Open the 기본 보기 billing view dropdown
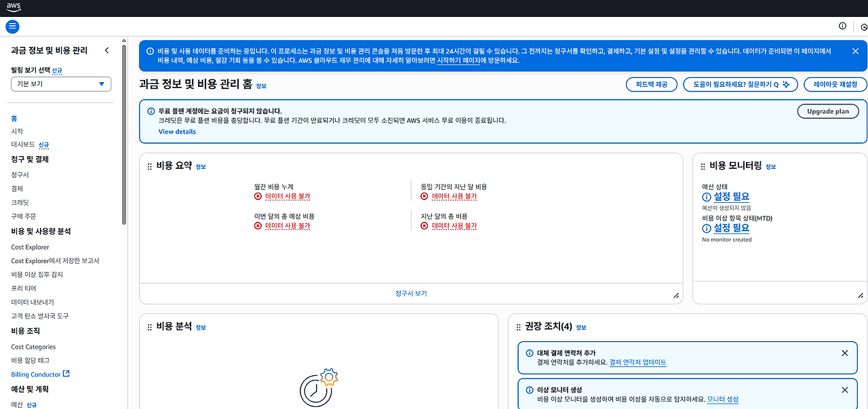868x409 pixels. tap(61, 84)
